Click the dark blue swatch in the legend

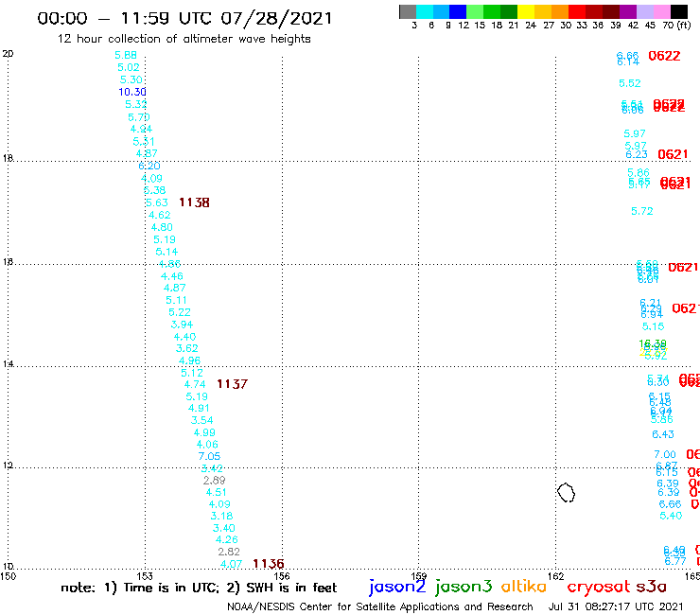pos(458,11)
